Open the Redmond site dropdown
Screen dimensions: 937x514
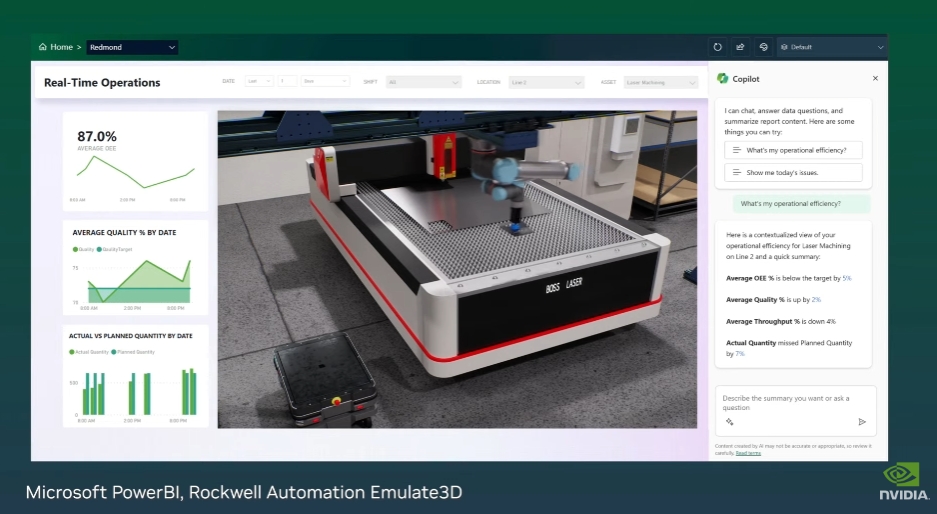[132, 47]
